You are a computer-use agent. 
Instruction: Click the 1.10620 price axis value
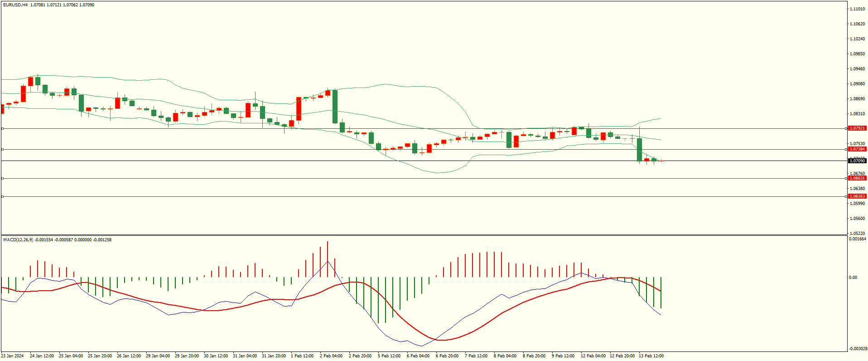pos(858,24)
